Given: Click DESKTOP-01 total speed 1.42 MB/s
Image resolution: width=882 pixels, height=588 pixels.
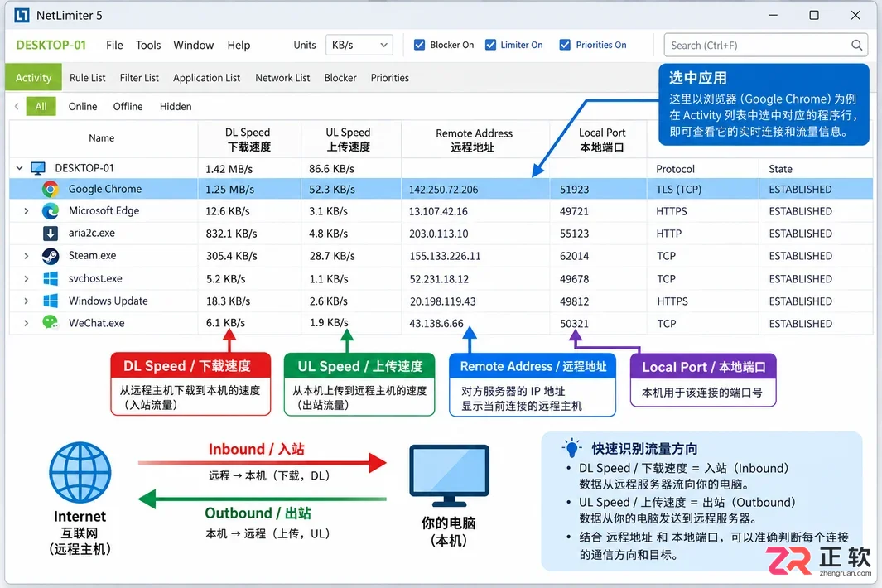Looking at the screenshot, I should 229,169.
